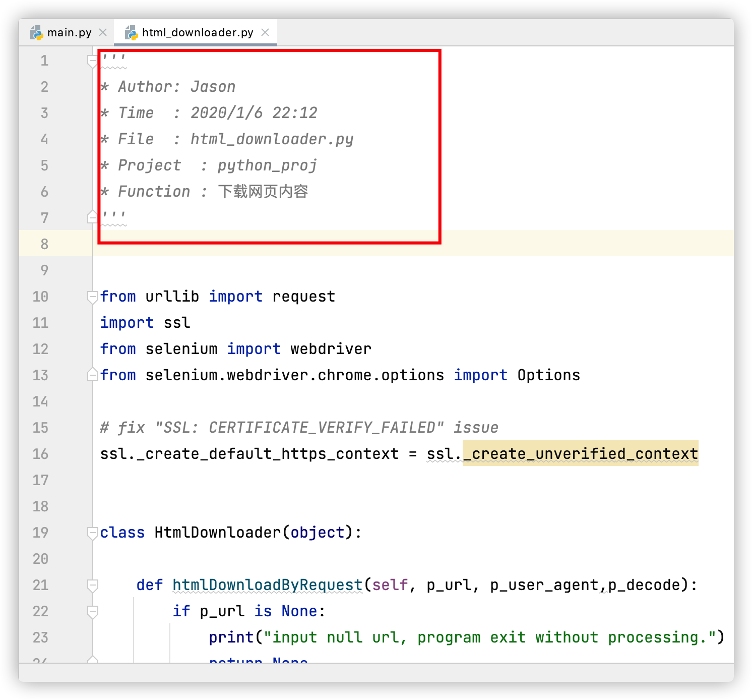Image resolution: width=752 pixels, height=700 pixels.
Task: Click the htmlDownloadByRequest method name
Action: (x=268, y=585)
